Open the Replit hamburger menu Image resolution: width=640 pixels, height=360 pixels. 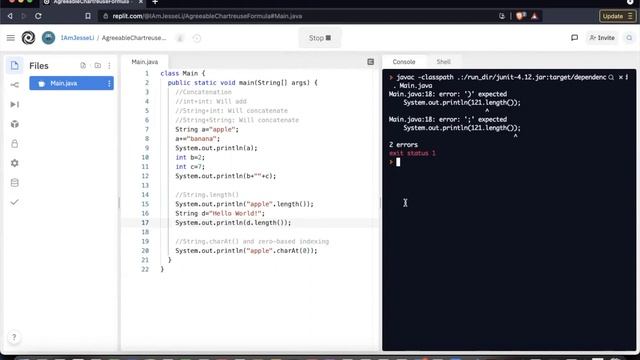click(11, 38)
